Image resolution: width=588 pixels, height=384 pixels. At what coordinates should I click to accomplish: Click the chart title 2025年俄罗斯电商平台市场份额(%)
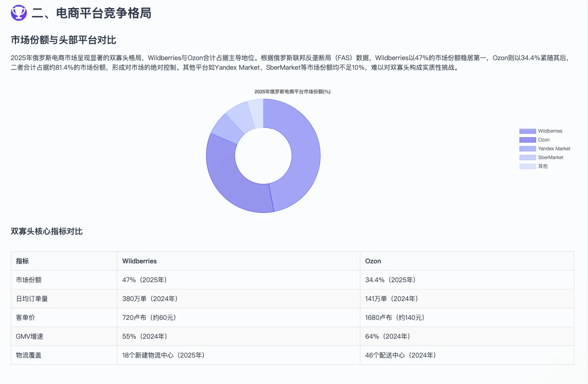tap(292, 92)
